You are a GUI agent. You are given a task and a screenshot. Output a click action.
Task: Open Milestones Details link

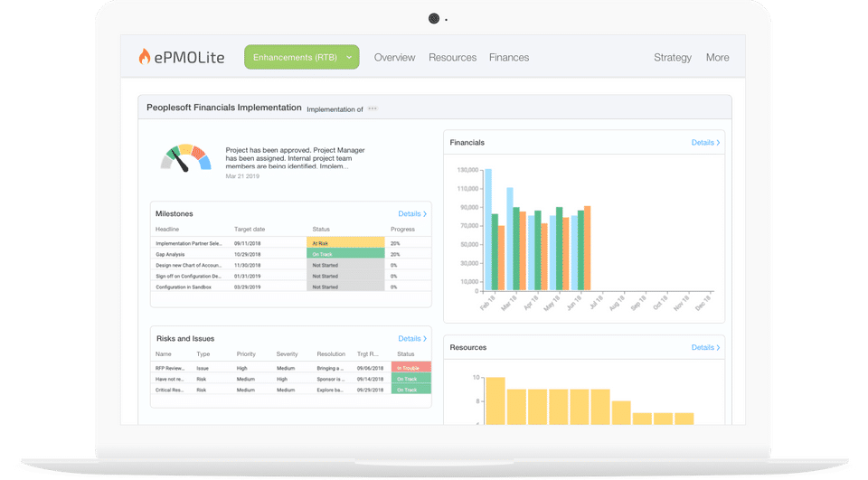point(412,213)
